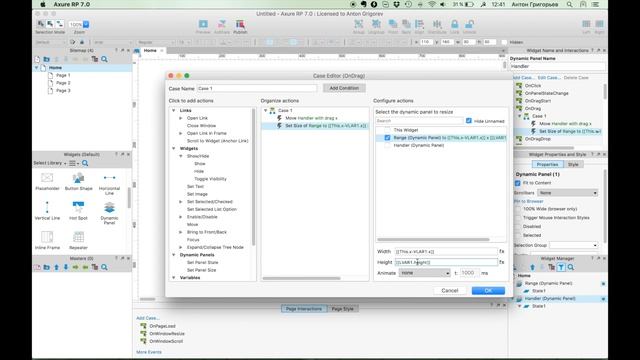Viewport: 640px width, 360px height.
Task: Click the Cancel button
Action: pos(450,290)
